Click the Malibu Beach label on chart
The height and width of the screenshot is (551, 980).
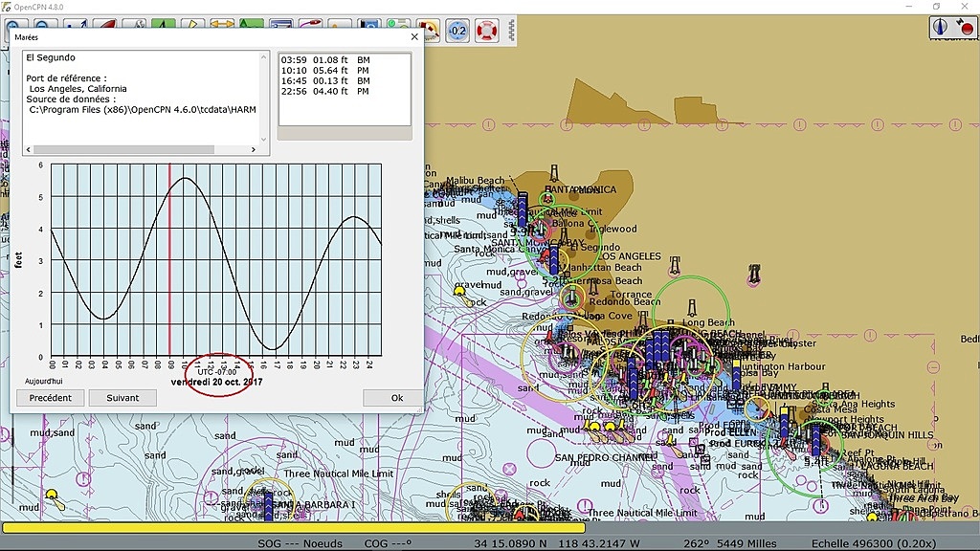click(x=475, y=180)
